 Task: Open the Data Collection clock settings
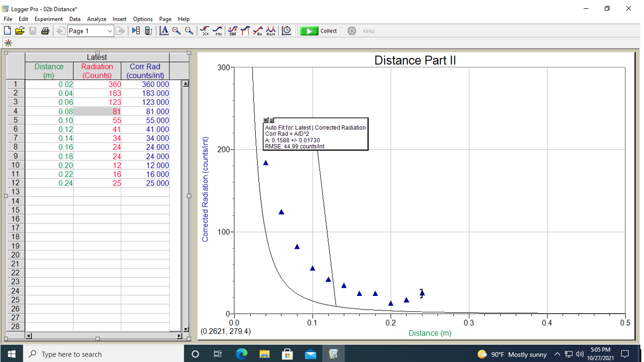pos(287,31)
